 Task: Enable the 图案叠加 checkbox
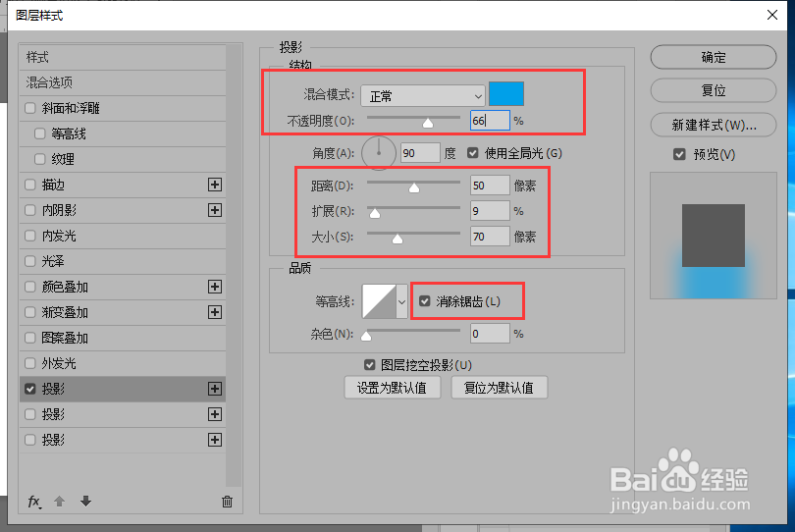coord(29,338)
